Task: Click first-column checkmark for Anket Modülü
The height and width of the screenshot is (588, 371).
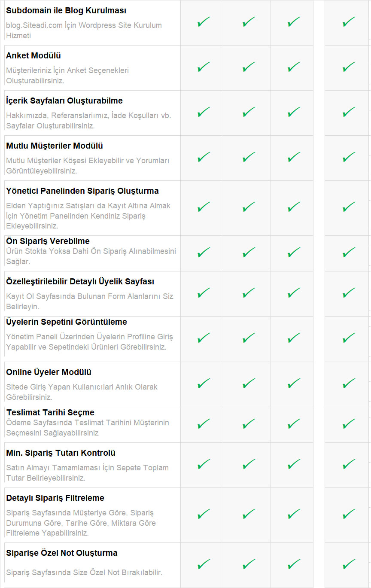Action: pos(204,67)
